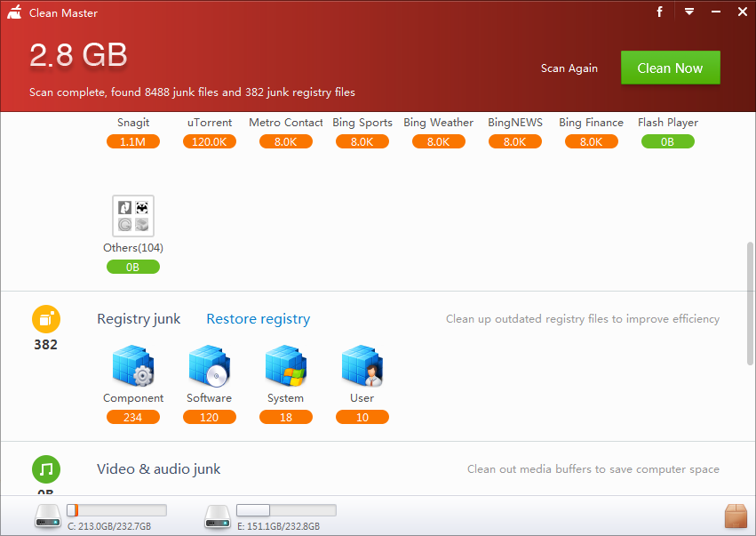Click the System registry Windows icon
The width and height of the screenshot is (756, 536).
coord(286,365)
